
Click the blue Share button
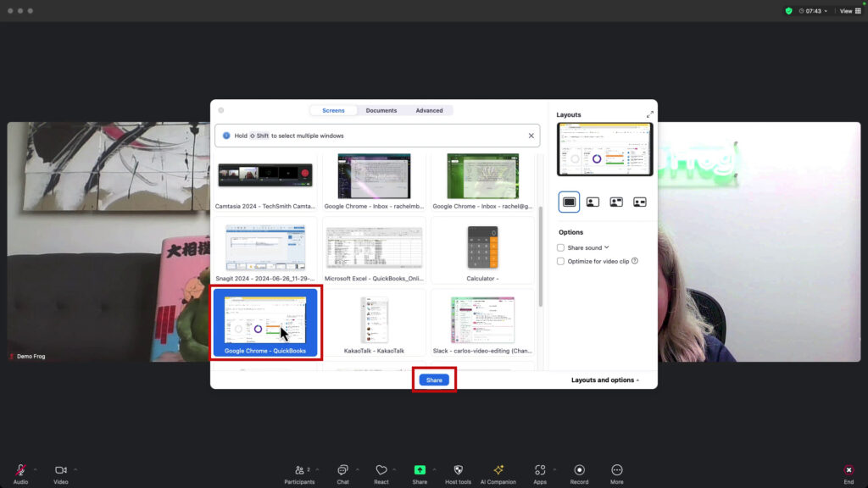click(434, 380)
